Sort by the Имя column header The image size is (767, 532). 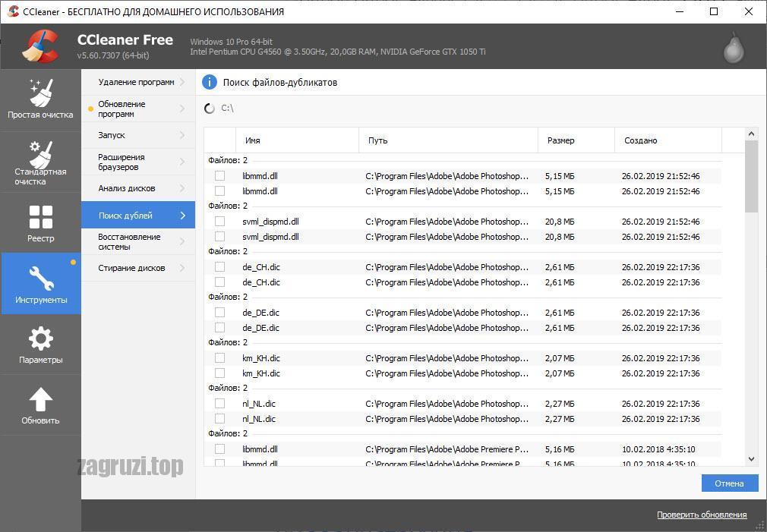298,140
